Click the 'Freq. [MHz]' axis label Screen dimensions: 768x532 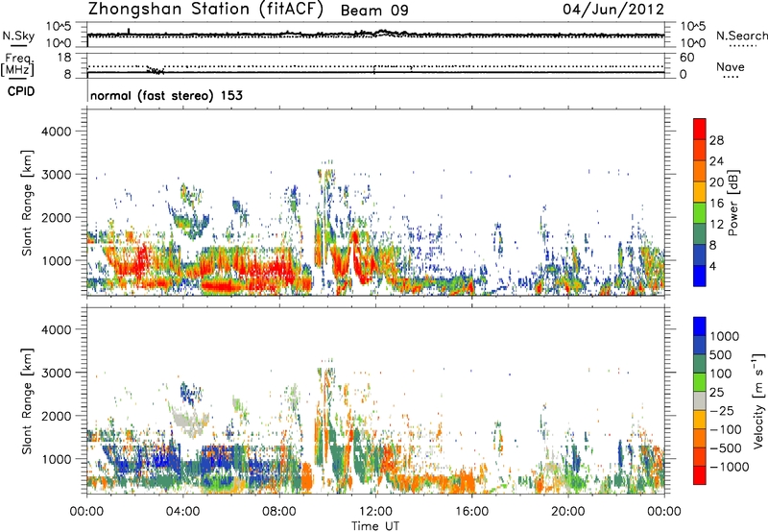tap(17, 64)
